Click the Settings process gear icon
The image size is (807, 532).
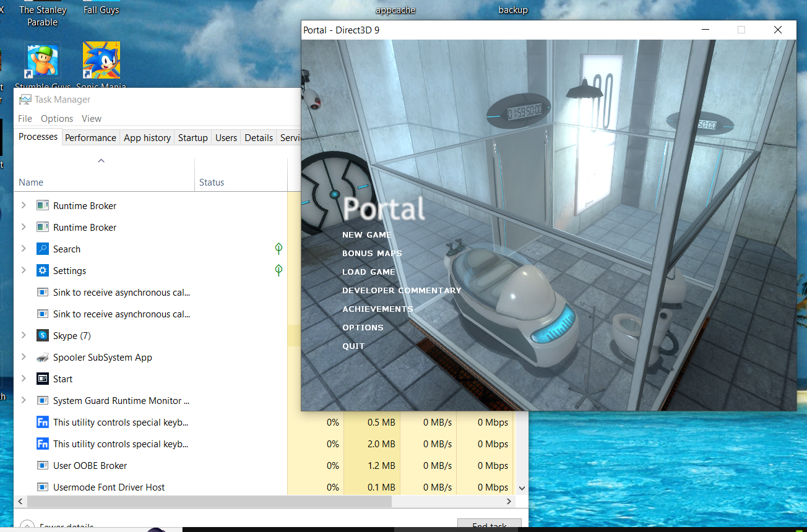pos(43,270)
